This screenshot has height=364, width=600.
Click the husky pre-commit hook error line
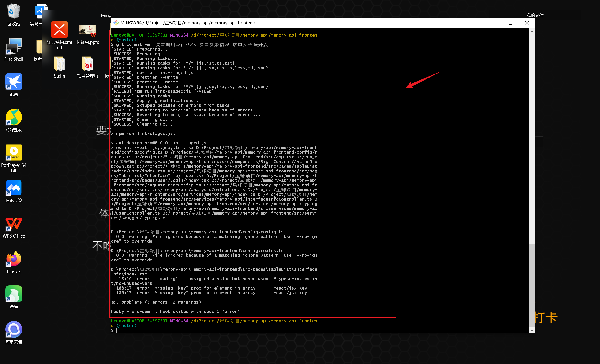click(175, 312)
